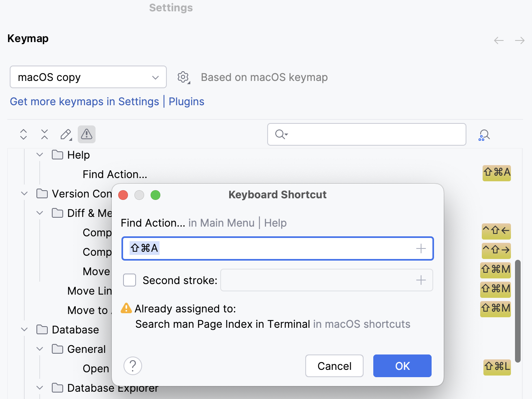The width and height of the screenshot is (532, 399).
Task: Select the edit shortcut pencil icon
Action: (66, 134)
